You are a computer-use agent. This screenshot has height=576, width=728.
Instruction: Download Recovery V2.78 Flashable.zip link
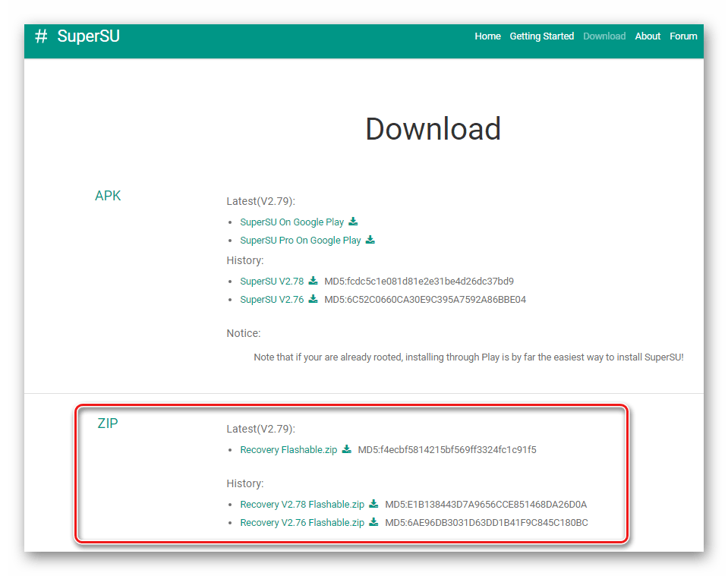click(301, 505)
